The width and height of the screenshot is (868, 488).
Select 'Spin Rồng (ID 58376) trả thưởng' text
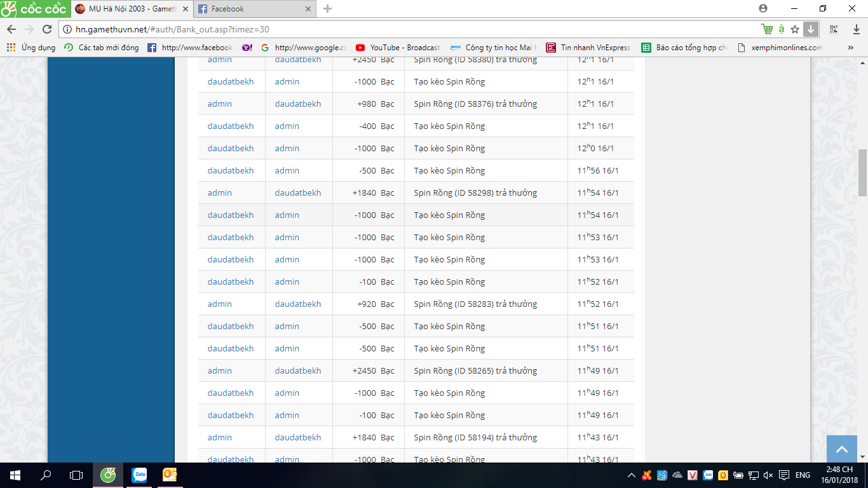(475, 104)
